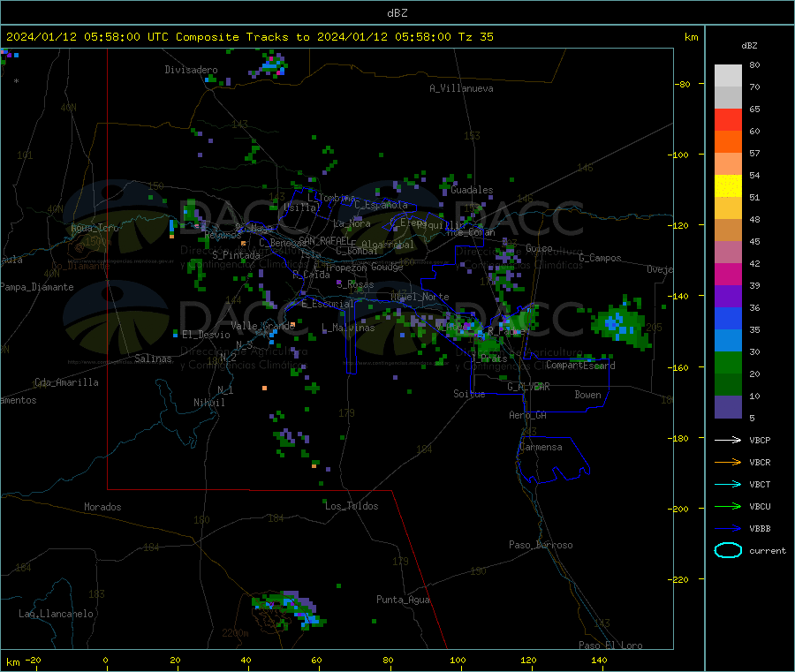Select the 57-60 dBZ orange swatch
The width and height of the screenshot is (795, 672).
pos(728,142)
